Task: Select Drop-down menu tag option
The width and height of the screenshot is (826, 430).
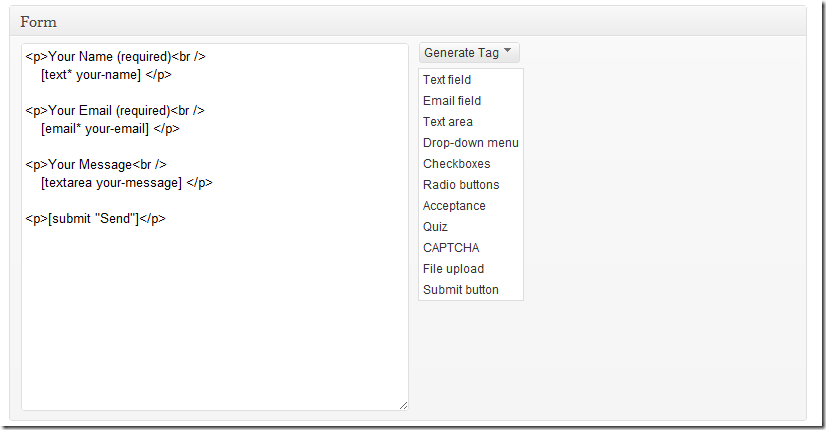Action: [470, 143]
